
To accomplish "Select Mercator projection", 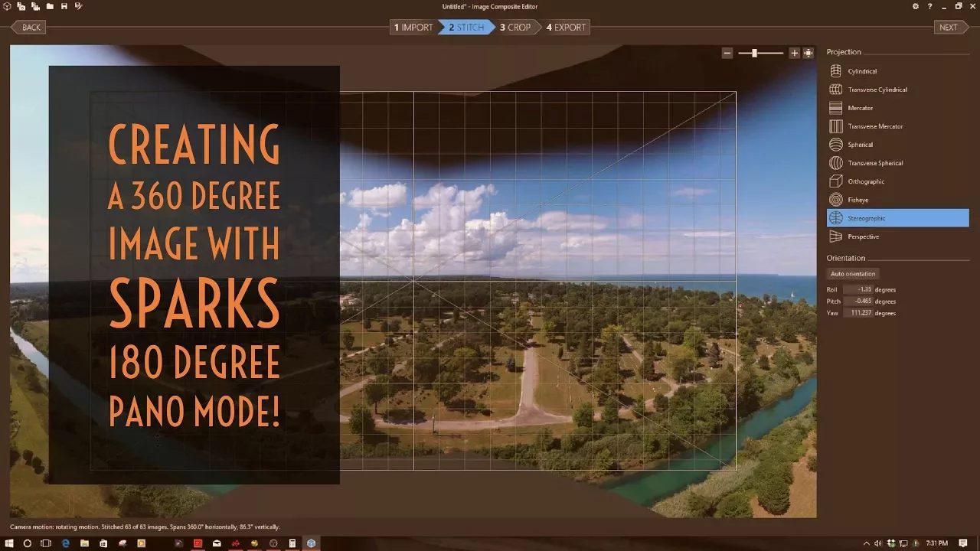I will pyautogui.click(x=897, y=108).
